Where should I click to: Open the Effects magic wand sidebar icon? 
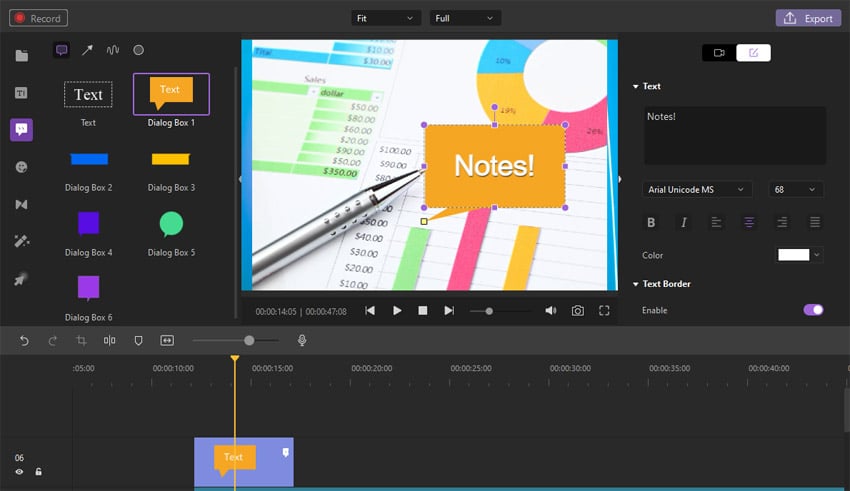(x=21, y=241)
